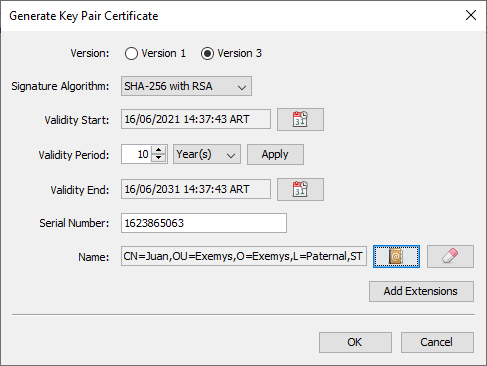This screenshot has width=487, height=366.
Task: Increase the validity period value
Action: [x=159, y=150]
